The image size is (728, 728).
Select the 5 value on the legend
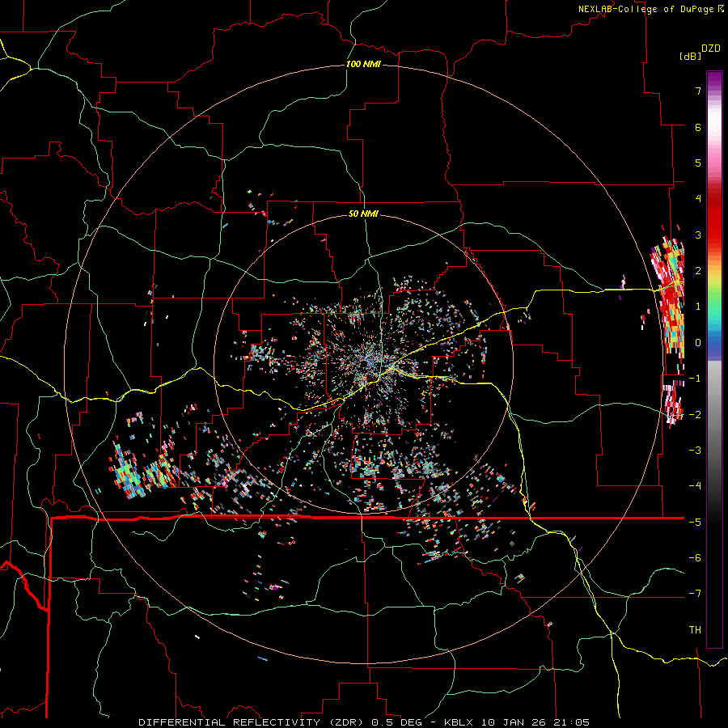pos(698,163)
